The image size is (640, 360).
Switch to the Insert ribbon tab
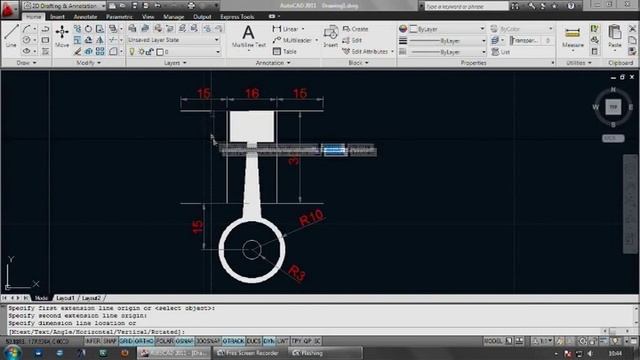[58, 17]
